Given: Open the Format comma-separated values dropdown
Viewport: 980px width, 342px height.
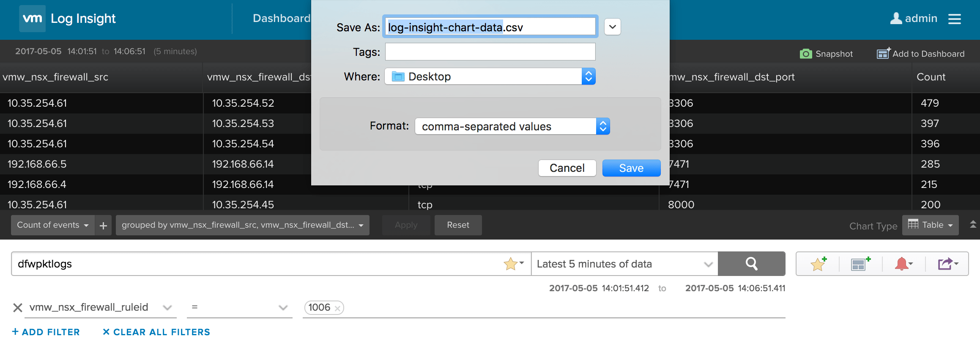Looking at the screenshot, I should click(512, 126).
